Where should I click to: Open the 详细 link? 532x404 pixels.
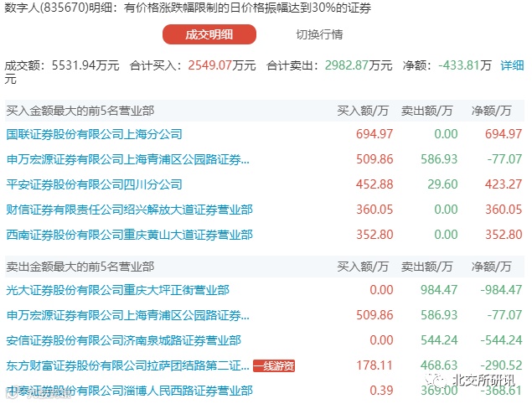pyautogui.click(x=512, y=65)
